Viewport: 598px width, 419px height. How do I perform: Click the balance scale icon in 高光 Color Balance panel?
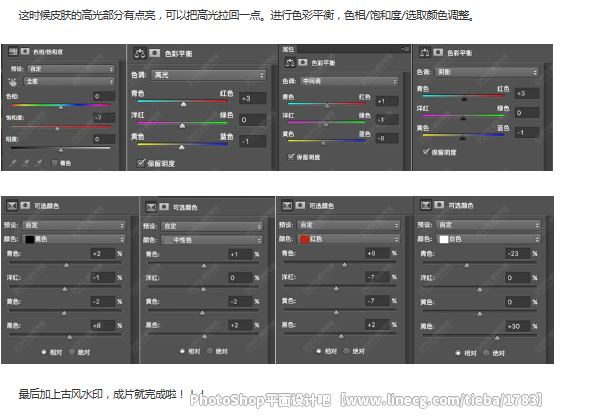pos(140,53)
